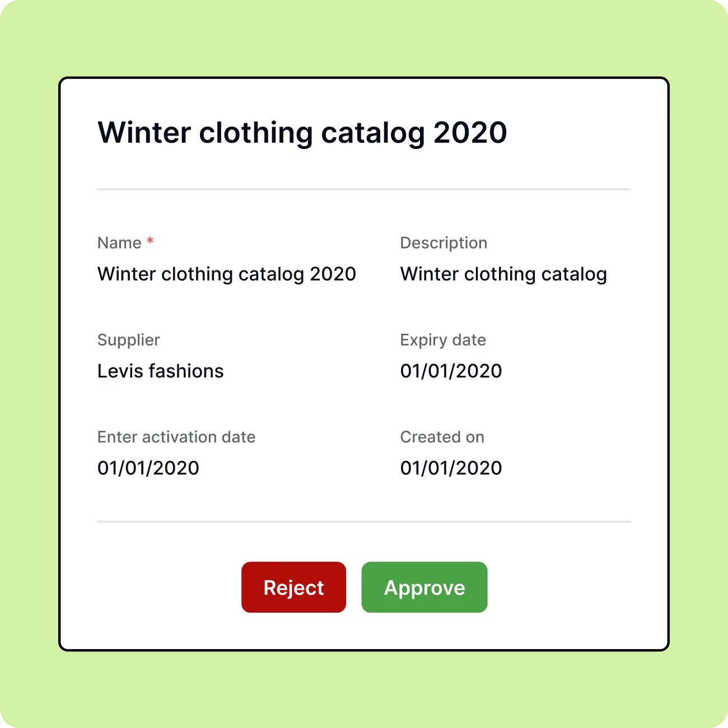Approve the winter clothing catalog
Screen dimensions: 728x728
(x=424, y=587)
